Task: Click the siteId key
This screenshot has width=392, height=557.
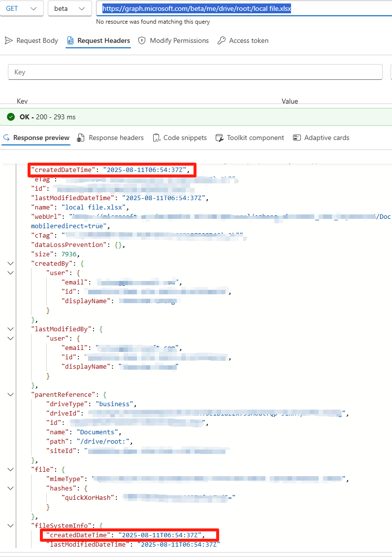Action: 61,451
